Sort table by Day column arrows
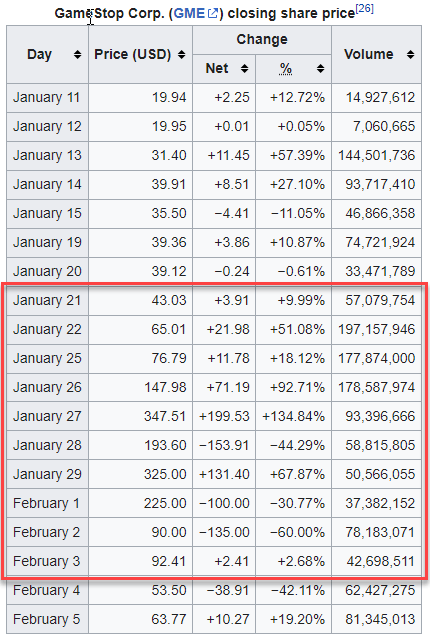Image resolution: width=430 pixels, height=639 pixels. [x=77, y=55]
